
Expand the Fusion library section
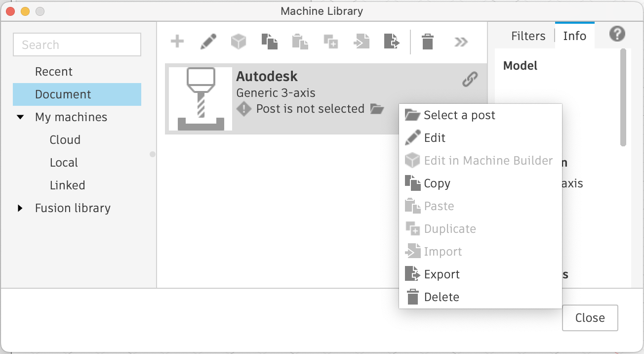click(x=20, y=208)
